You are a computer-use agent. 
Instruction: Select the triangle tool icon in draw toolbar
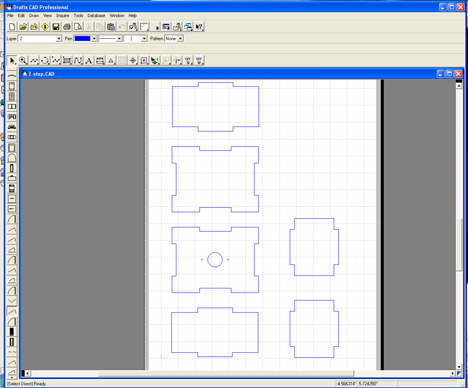[111, 61]
